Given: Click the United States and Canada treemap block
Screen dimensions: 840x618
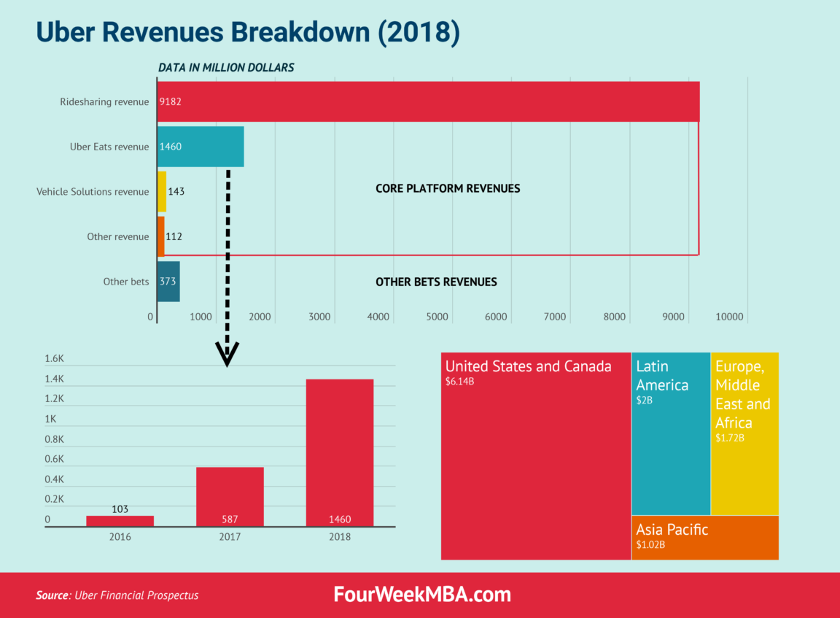Looking at the screenshot, I should point(536,452).
